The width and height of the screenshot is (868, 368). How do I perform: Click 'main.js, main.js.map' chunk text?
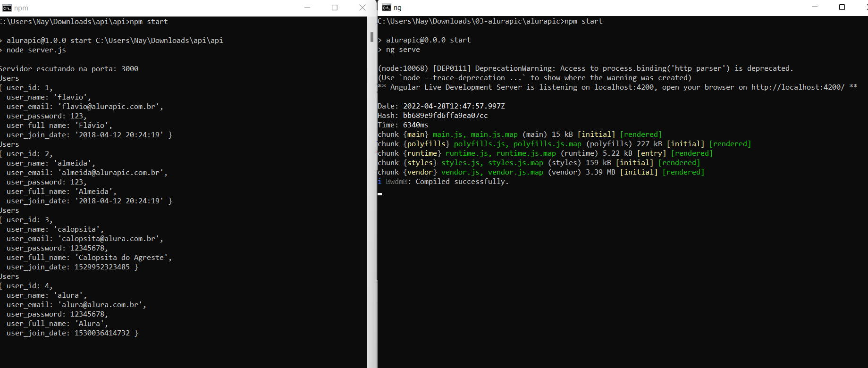point(475,134)
